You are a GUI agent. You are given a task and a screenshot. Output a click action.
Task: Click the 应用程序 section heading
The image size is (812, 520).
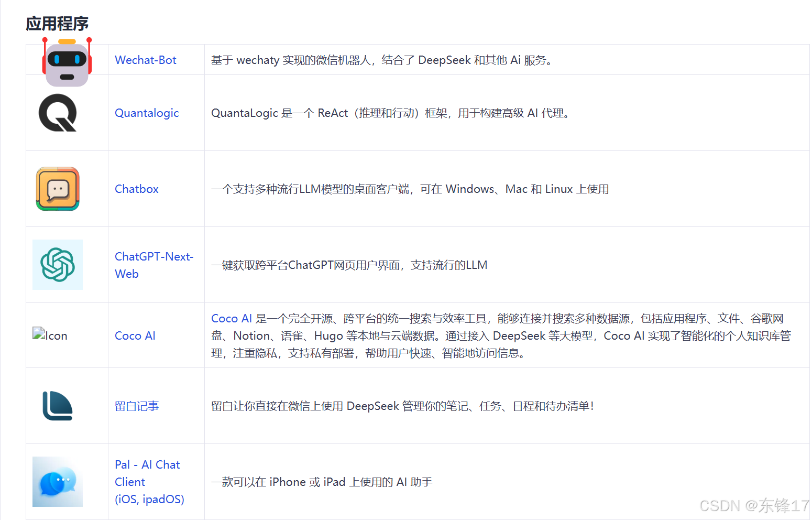point(58,24)
